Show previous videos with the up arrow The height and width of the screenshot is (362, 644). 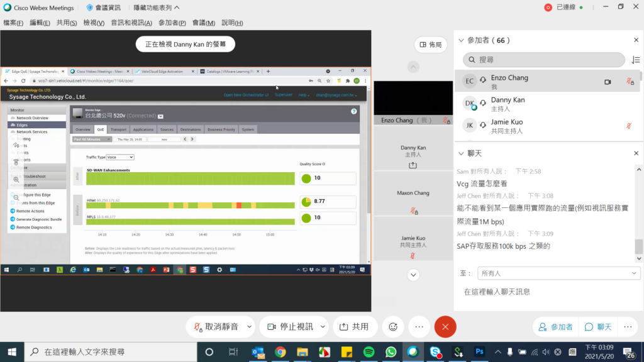(413, 67)
